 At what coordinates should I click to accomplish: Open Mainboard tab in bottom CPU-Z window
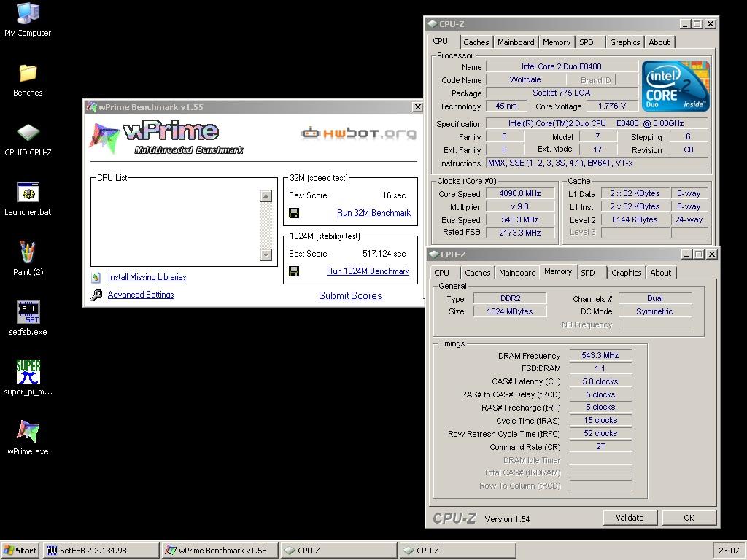(517, 273)
